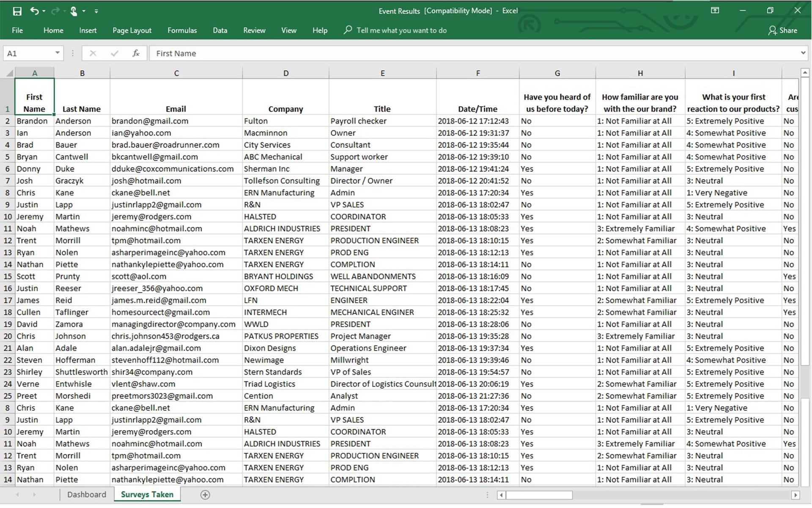Click the Select All corner triangle
Viewport: 812px width, 508px height.
coord(9,73)
